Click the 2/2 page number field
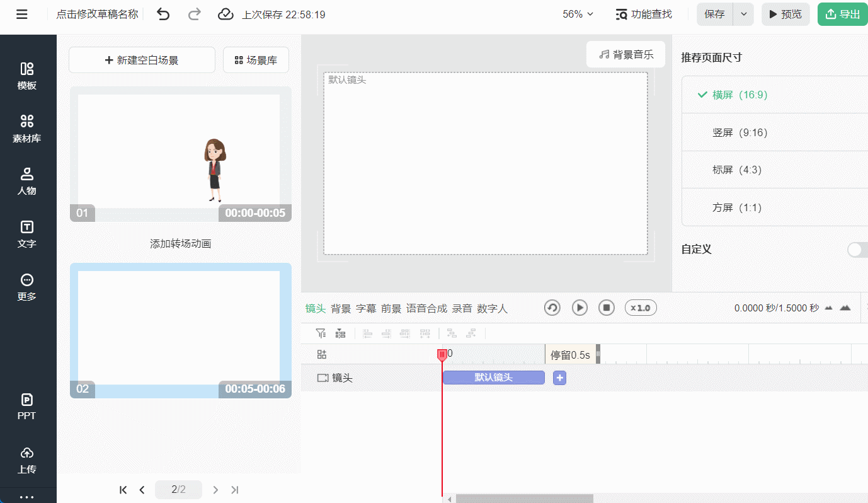Image resolution: width=868 pixels, height=503 pixels. pos(178,490)
